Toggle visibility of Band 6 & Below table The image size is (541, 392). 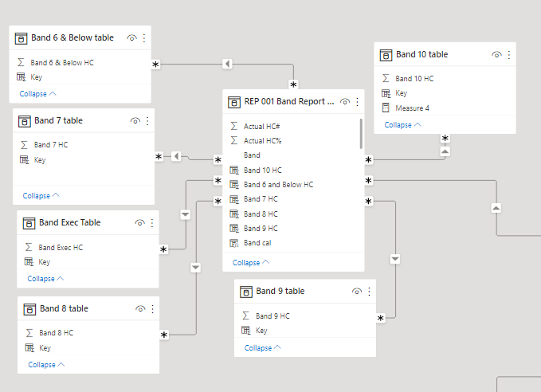pyautogui.click(x=131, y=38)
